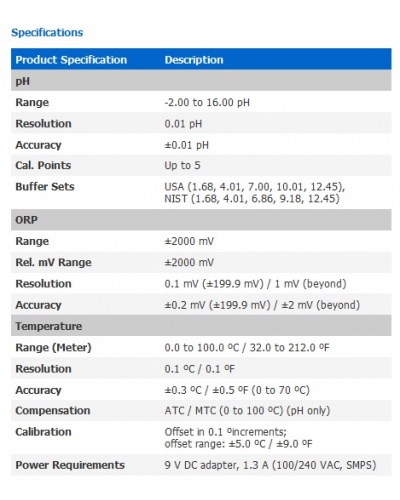
Task: Click the ORP section header row
Action: [201, 220]
